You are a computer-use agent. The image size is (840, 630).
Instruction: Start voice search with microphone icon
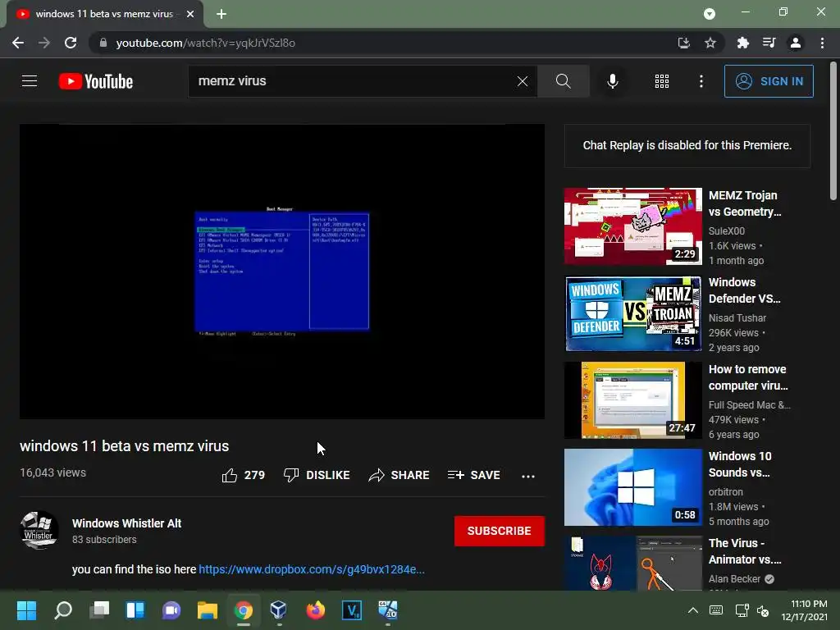click(x=612, y=81)
